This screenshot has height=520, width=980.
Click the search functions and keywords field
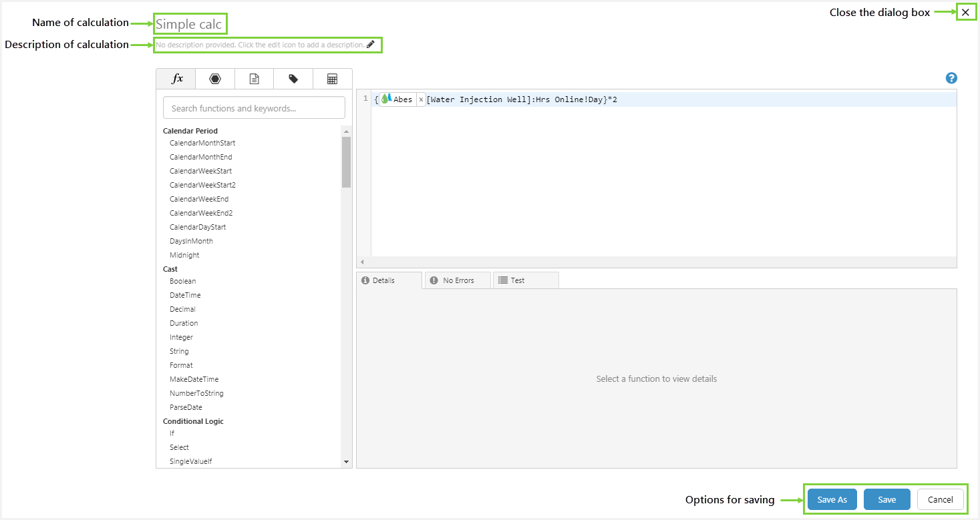[254, 108]
